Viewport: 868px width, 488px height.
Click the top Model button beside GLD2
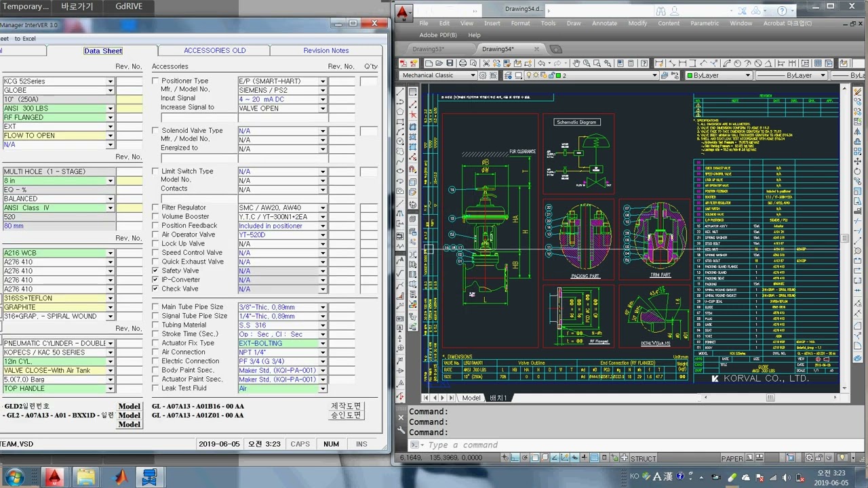[x=130, y=407]
